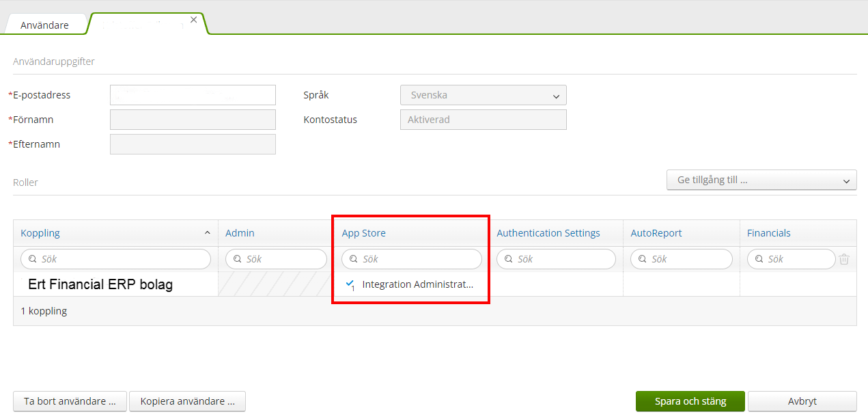Click the AutoReport search field
Screen dimensions: 868x419
click(682, 259)
